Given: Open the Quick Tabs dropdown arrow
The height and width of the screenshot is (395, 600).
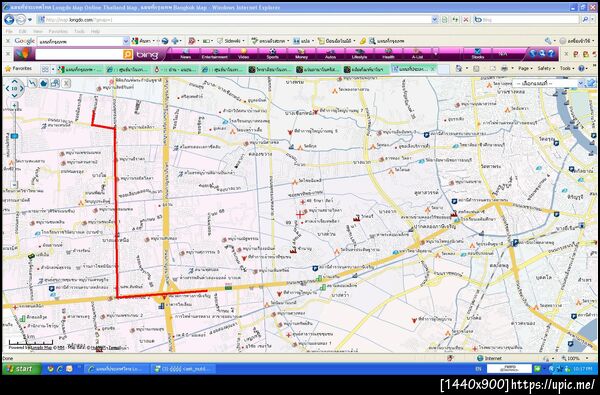Looking at the screenshot, I should coord(53,69).
